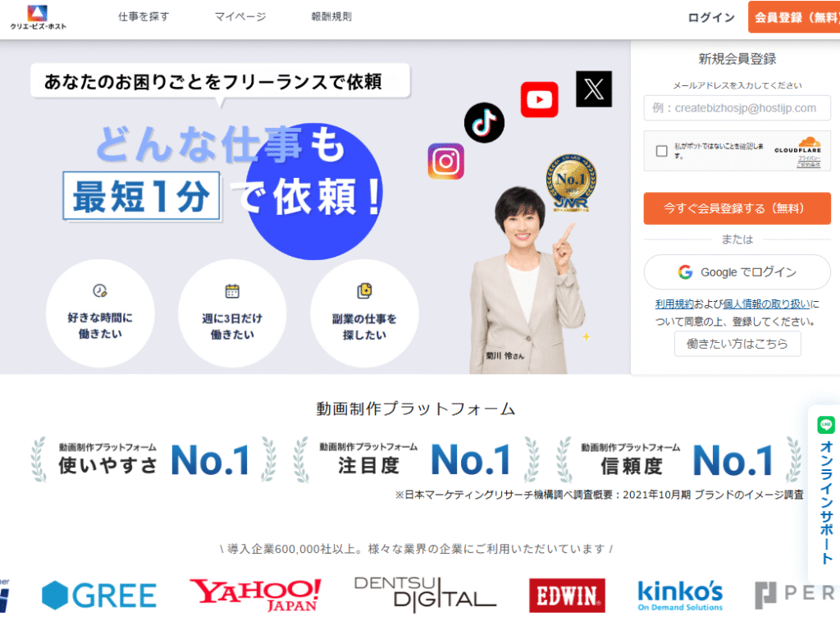Select the 週に3日だけ働きたい circle
Screen dimensions: 840x644
click(x=232, y=313)
